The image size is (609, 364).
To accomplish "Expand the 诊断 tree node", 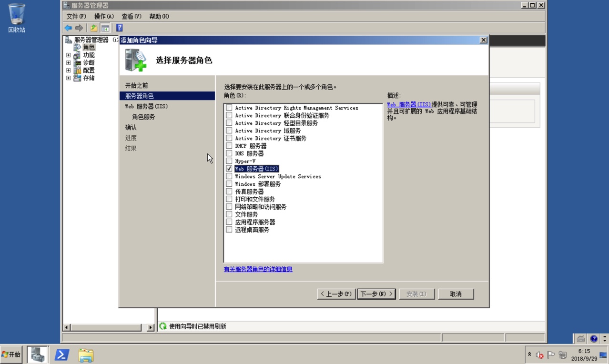I will point(68,63).
